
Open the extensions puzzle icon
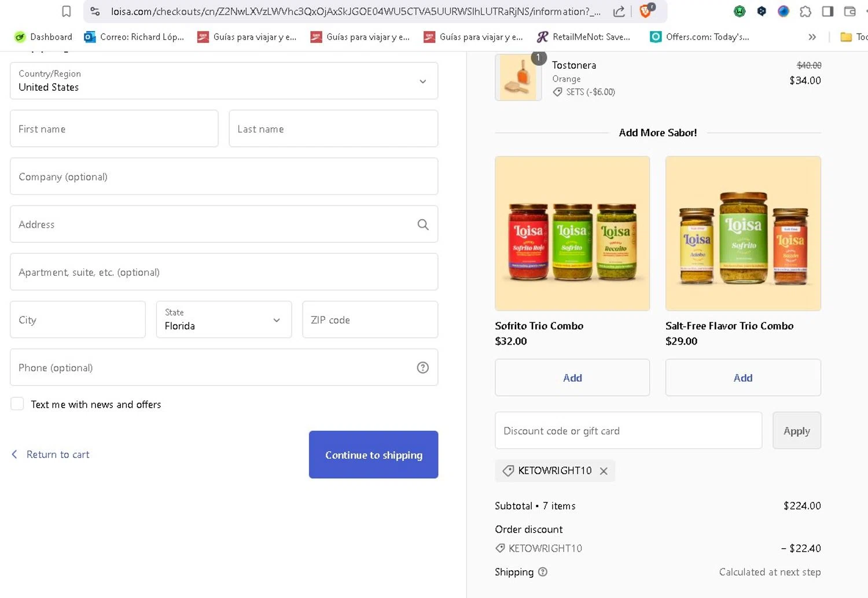pyautogui.click(x=806, y=11)
